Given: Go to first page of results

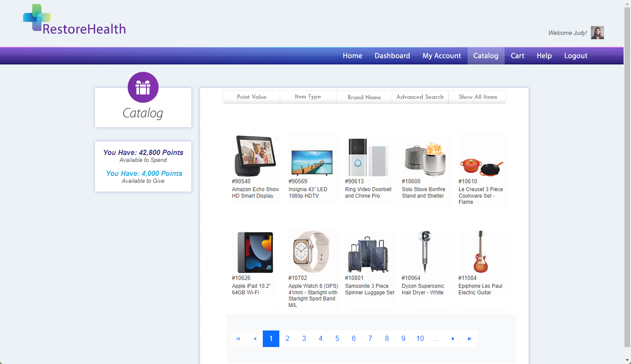Looking at the screenshot, I should tap(238, 339).
